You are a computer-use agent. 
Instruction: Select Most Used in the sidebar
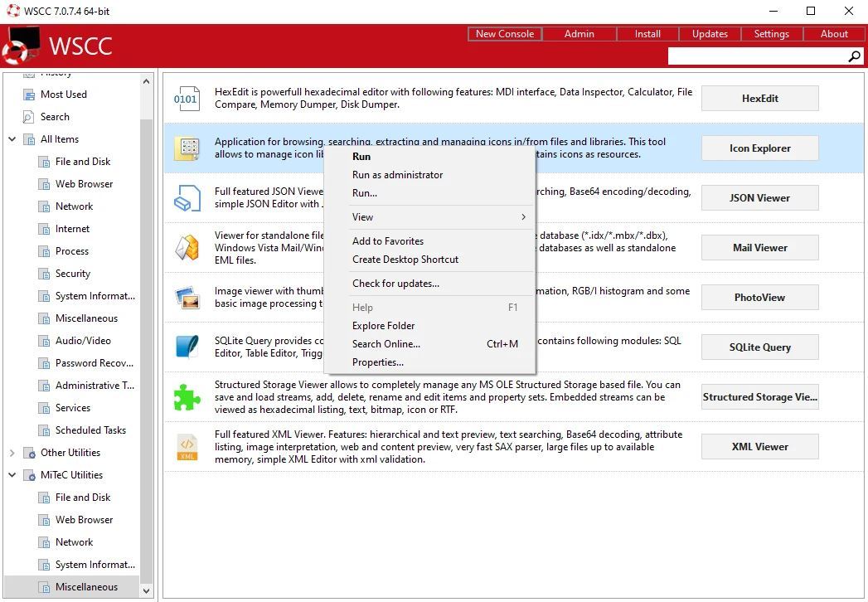pos(63,95)
